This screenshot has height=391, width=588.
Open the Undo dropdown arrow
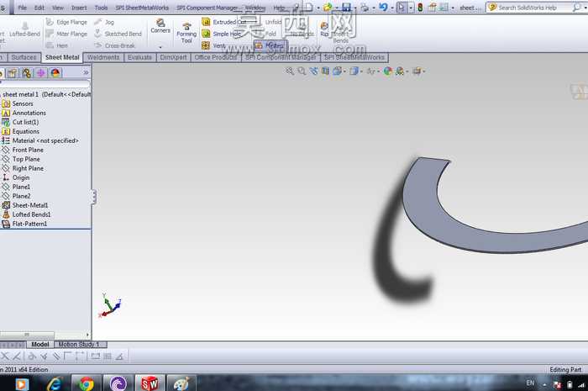pyautogui.click(x=392, y=8)
